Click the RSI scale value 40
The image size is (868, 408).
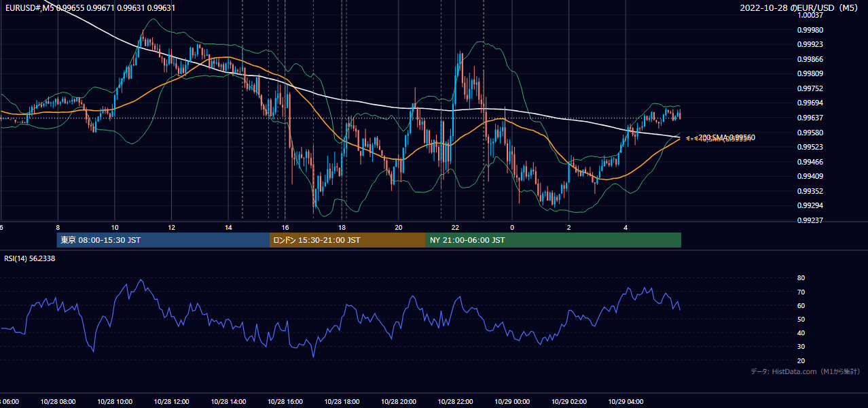click(801, 333)
